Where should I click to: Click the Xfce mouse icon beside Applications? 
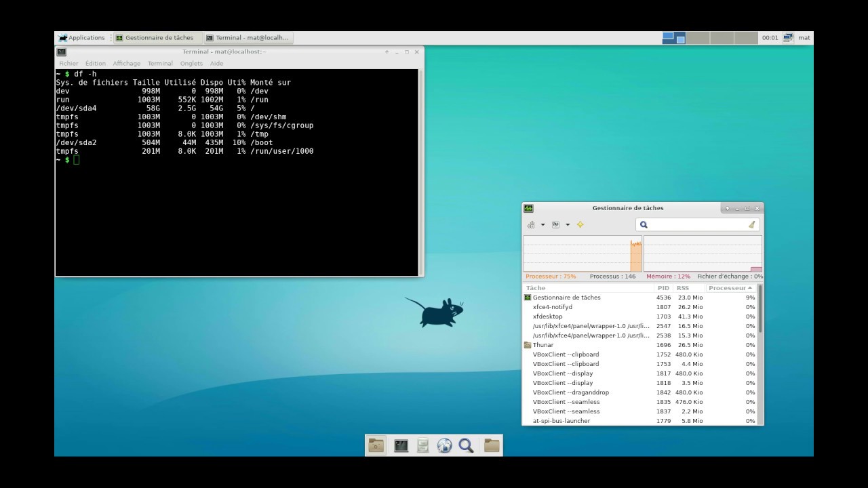(62, 38)
